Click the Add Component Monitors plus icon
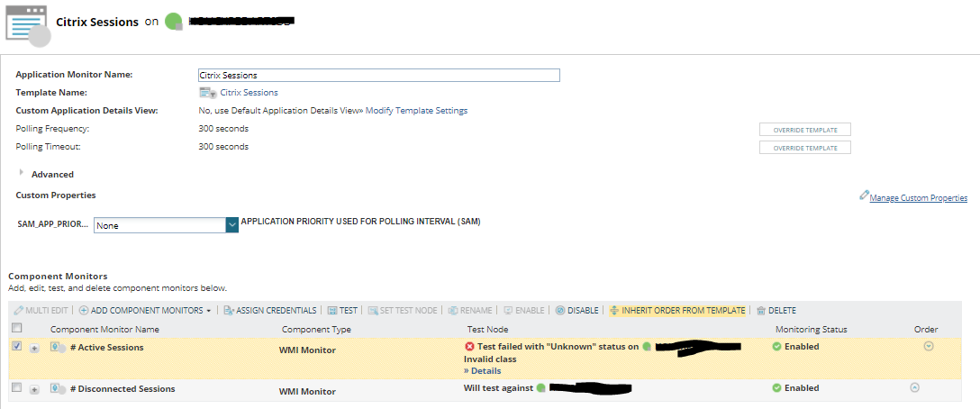Image resolution: width=980 pixels, height=409 pixels. [x=84, y=310]
